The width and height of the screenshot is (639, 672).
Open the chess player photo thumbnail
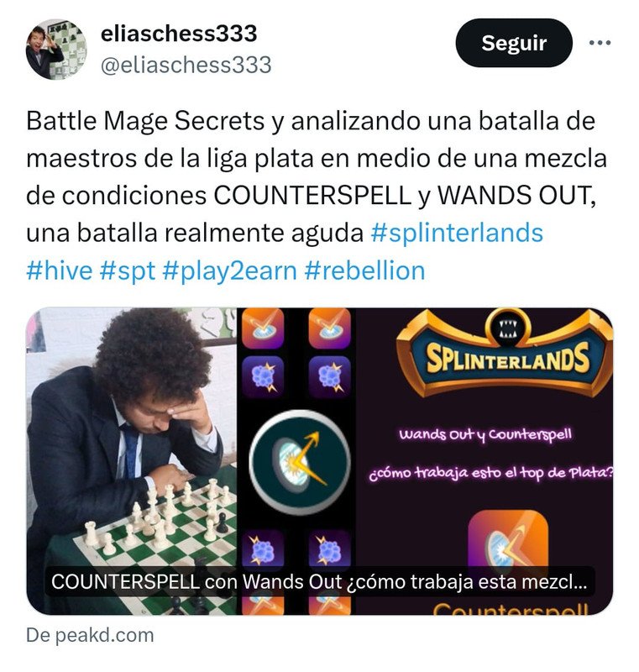(x=132, y=461)
